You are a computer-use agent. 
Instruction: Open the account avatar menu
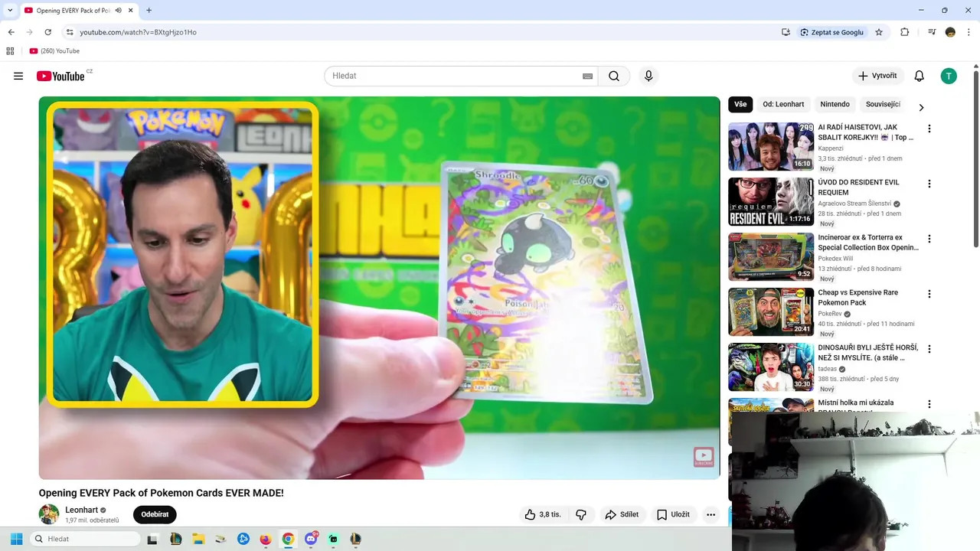949,76
